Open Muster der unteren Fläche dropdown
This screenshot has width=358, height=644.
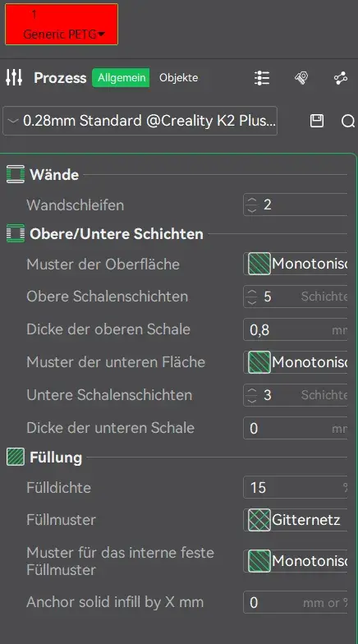tap(296, 362)
